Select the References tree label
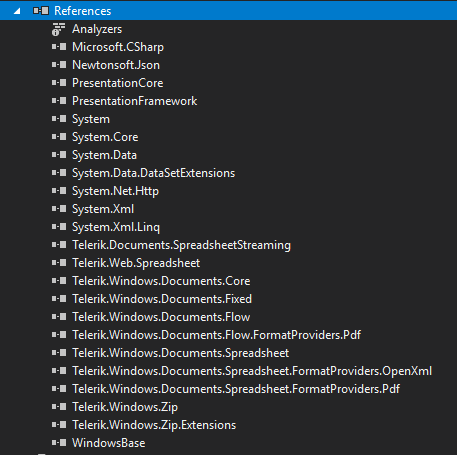Viewport: 457px width, 455px height. (x=83, y=11)
